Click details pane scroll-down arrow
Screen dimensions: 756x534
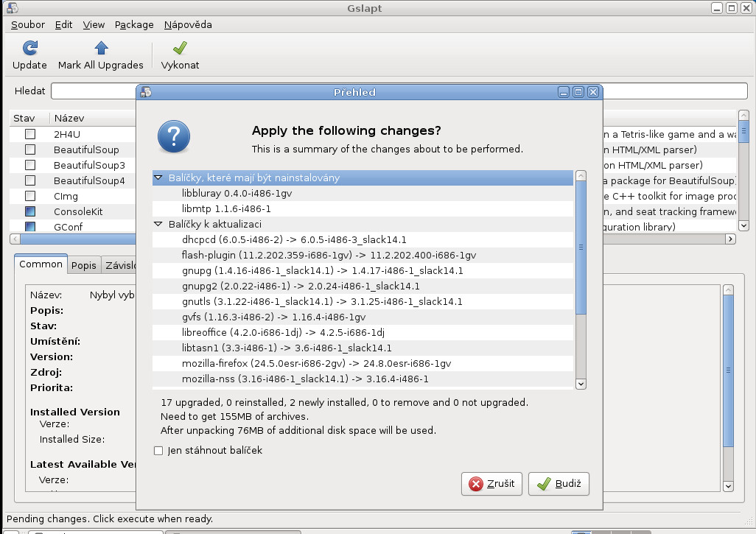coord(729,486)
